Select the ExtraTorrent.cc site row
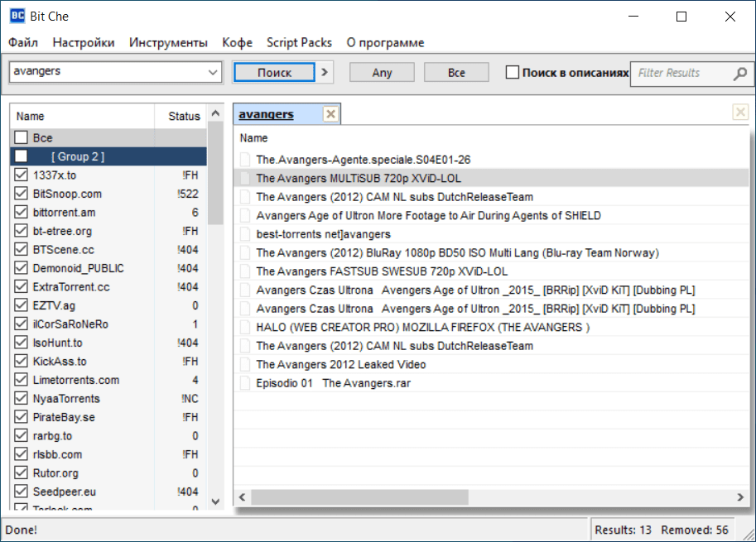The height and width of the screenshot is (542, 756). coord(108,286)
